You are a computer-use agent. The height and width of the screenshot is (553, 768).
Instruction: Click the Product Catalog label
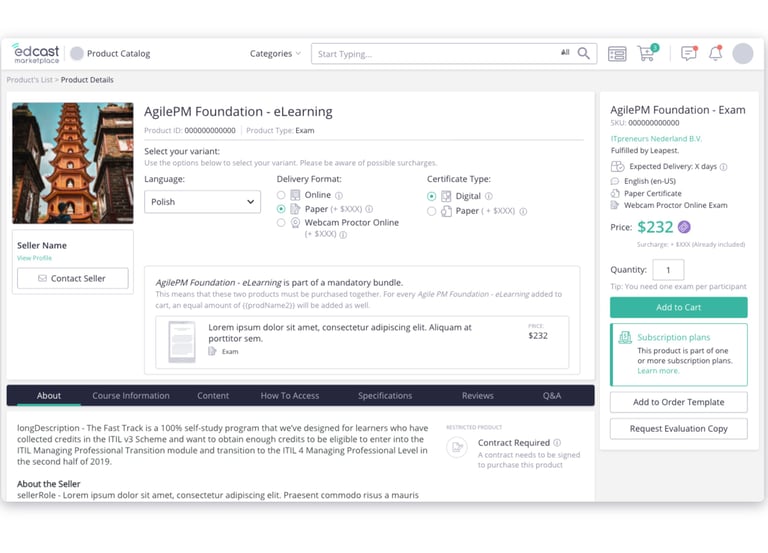pos(119,53)
